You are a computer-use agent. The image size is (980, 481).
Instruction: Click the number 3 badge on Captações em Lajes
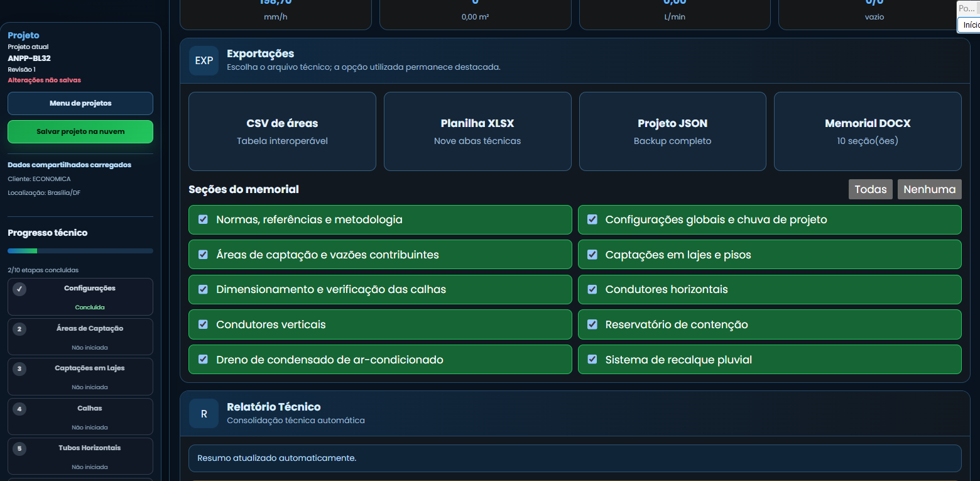(x=19, y=368)
